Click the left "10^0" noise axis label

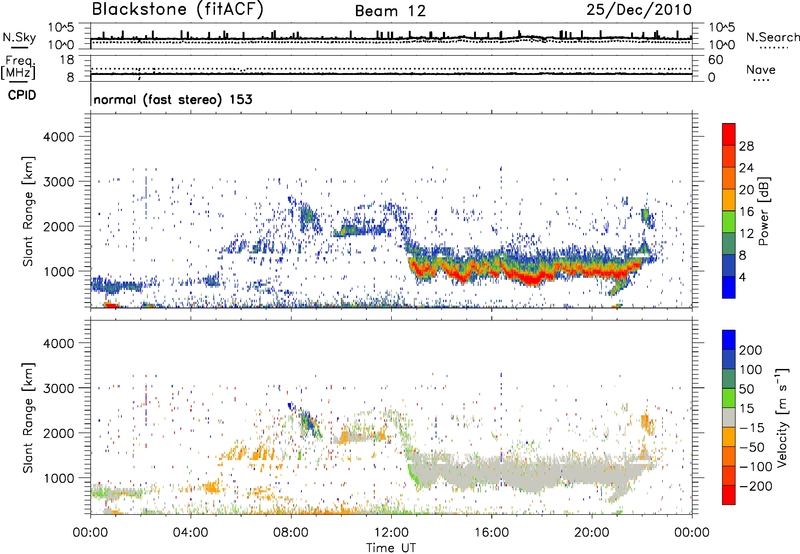click(x=62, y=45)
